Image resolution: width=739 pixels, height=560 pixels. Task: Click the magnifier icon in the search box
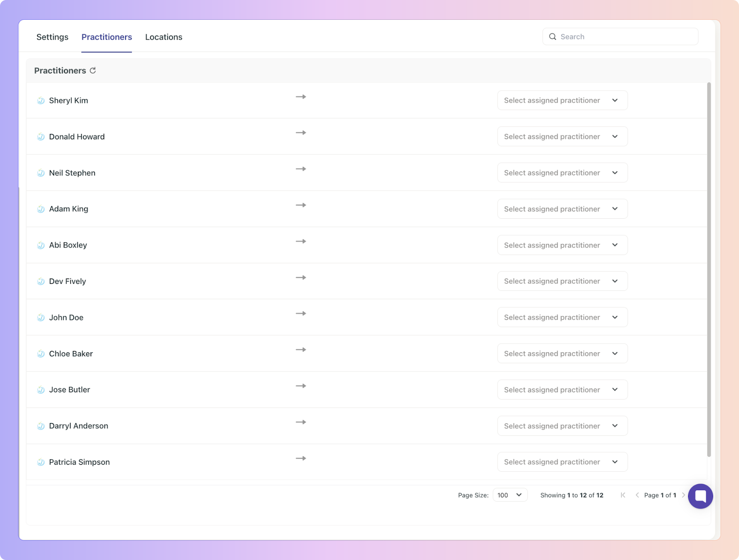553,37
